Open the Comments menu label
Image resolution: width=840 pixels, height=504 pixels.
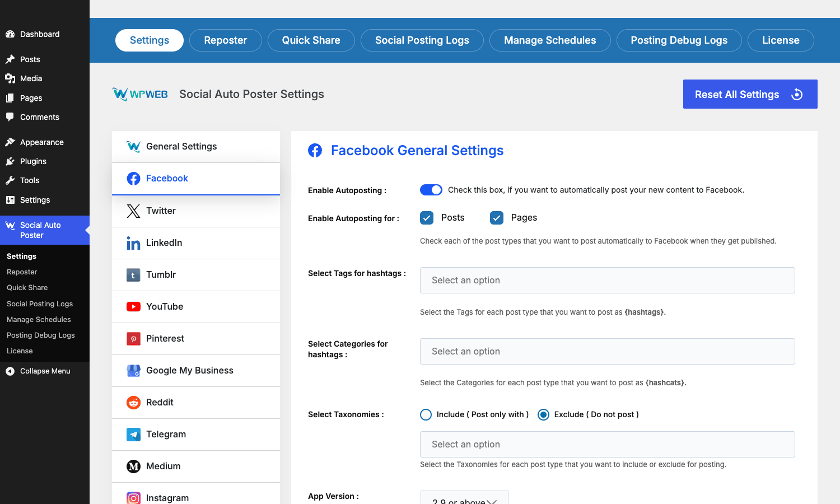pos(40,117)
